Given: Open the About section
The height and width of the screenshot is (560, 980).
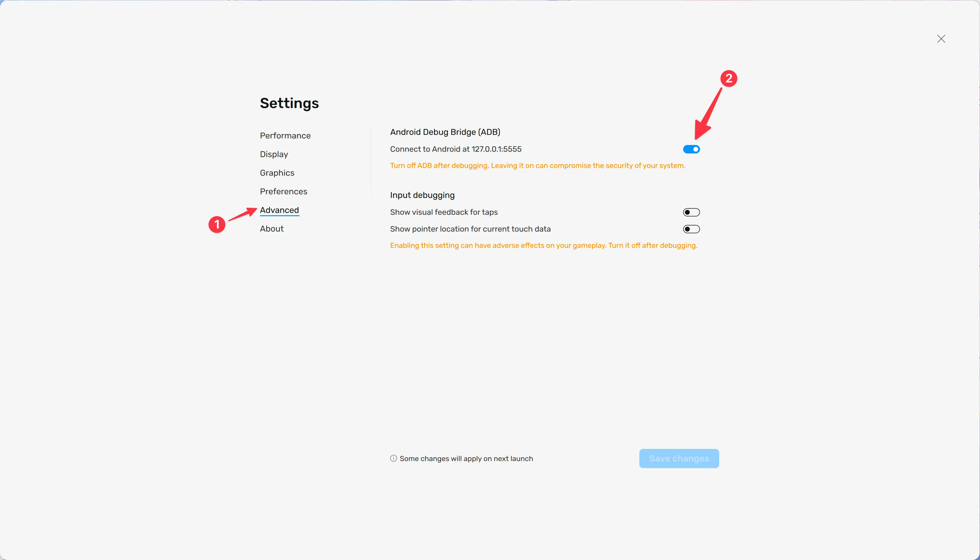Looking at the screenshot, I should 271,229.
